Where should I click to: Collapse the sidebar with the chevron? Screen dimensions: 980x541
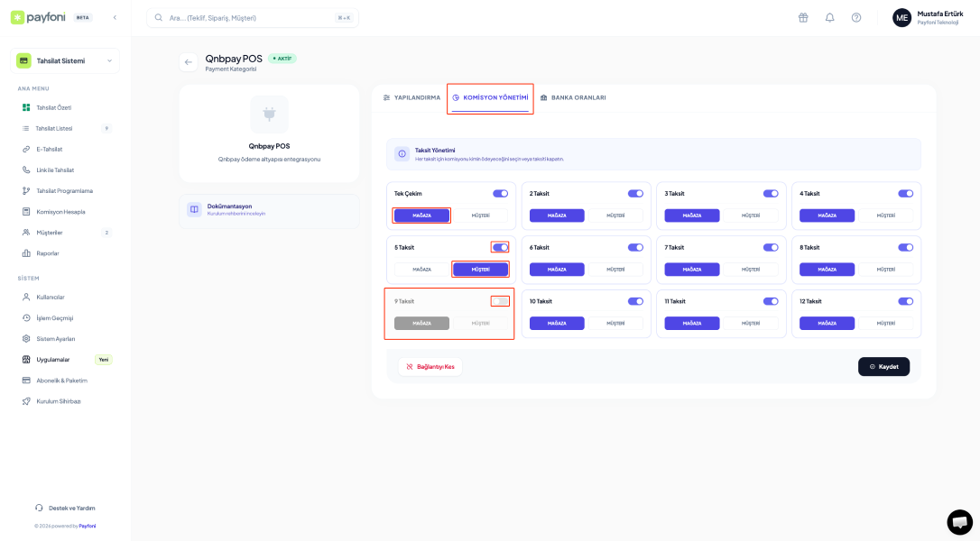[115, 17]
